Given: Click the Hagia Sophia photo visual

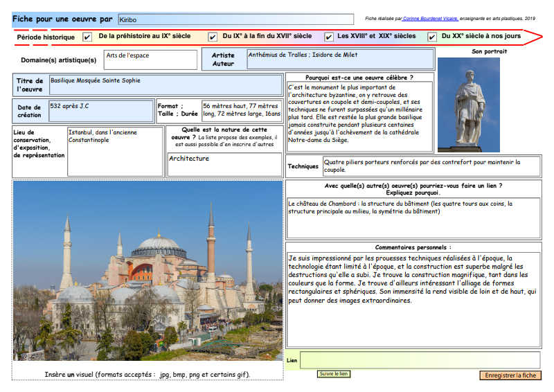Looking at the screenshot, I should (148, 271).
